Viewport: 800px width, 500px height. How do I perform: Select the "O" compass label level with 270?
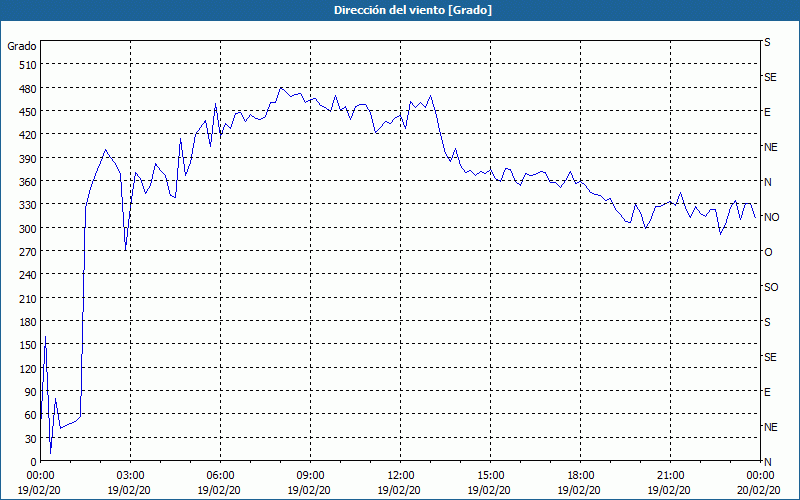[768, 252]
